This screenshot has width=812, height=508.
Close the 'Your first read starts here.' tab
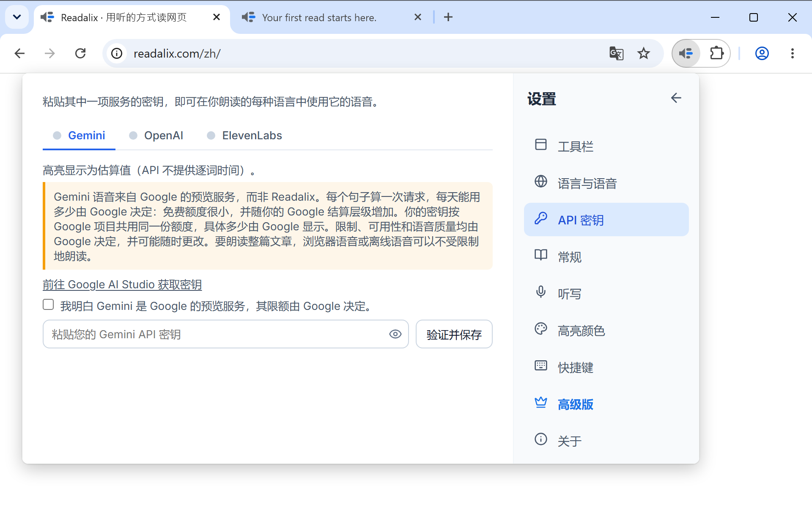pos(418,17)
